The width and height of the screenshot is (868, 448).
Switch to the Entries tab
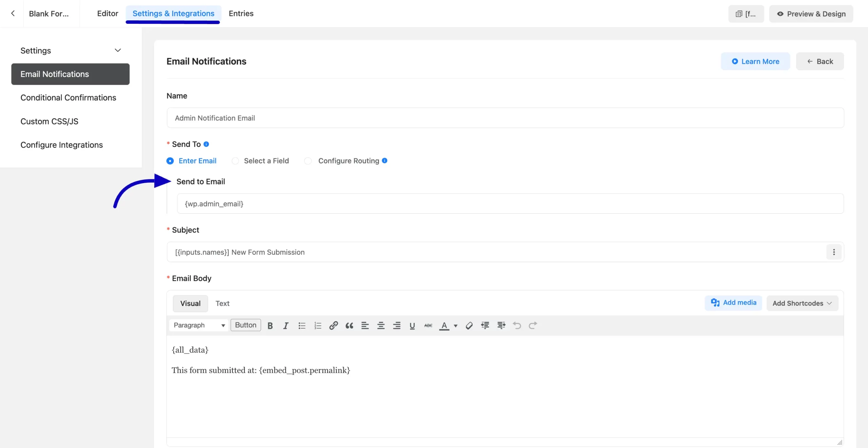[x=241, y=14]
